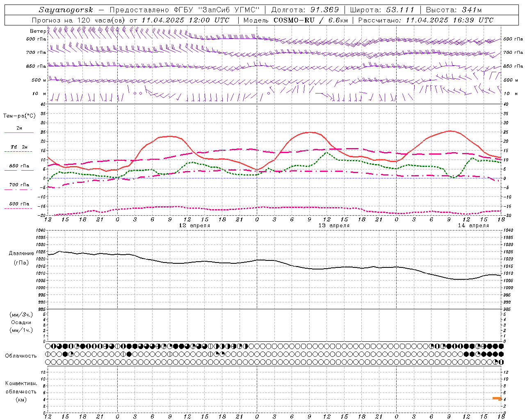Click the (гПа) pressure unit label
Screen dimensions: 525x420
[x=21, y=262]
